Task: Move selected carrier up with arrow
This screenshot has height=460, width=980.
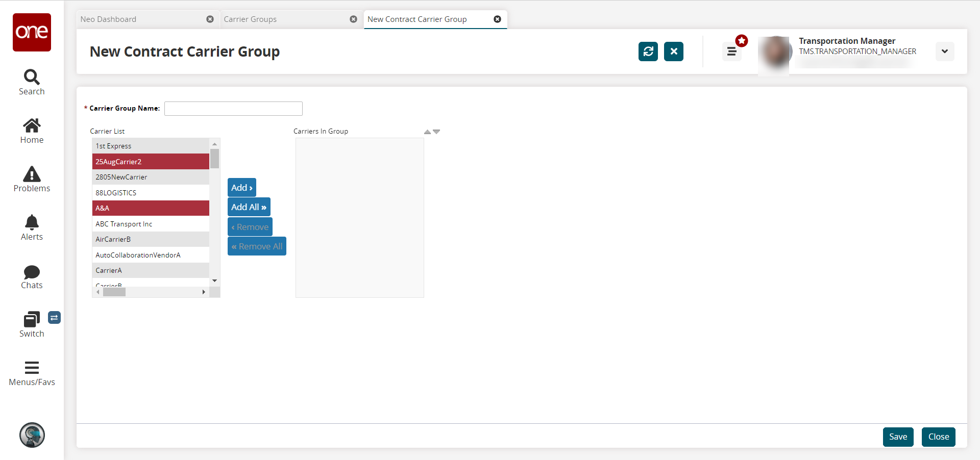Action: pyautogui.click(x=427, y=132)
